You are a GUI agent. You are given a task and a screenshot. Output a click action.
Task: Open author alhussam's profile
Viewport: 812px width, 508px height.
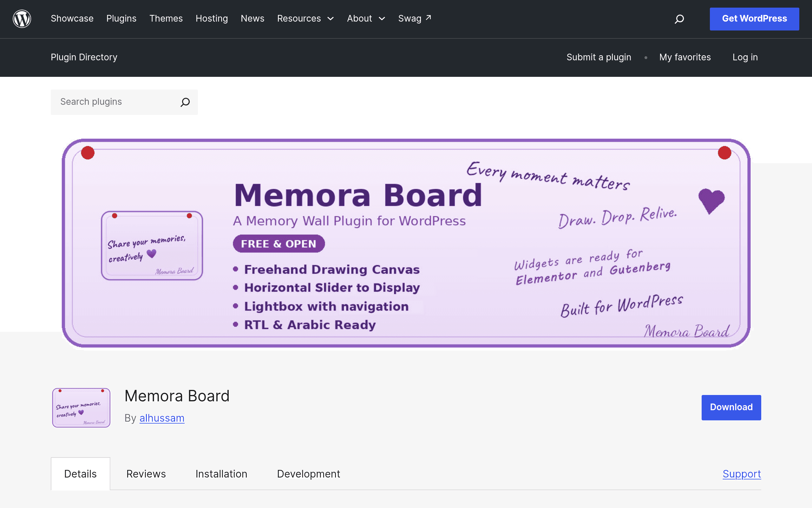pyautogui.click(x=162, y=418)
